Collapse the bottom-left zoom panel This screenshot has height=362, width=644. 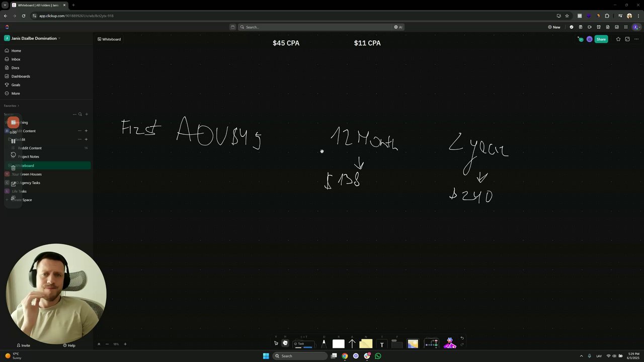point(99,344)
